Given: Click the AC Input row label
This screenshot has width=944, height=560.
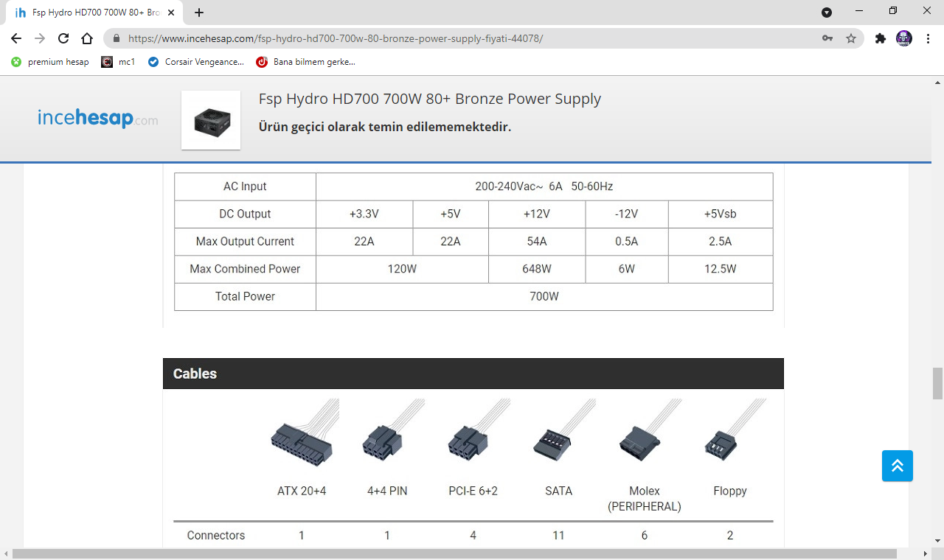Looking at the screenshot, I should 245,186.
